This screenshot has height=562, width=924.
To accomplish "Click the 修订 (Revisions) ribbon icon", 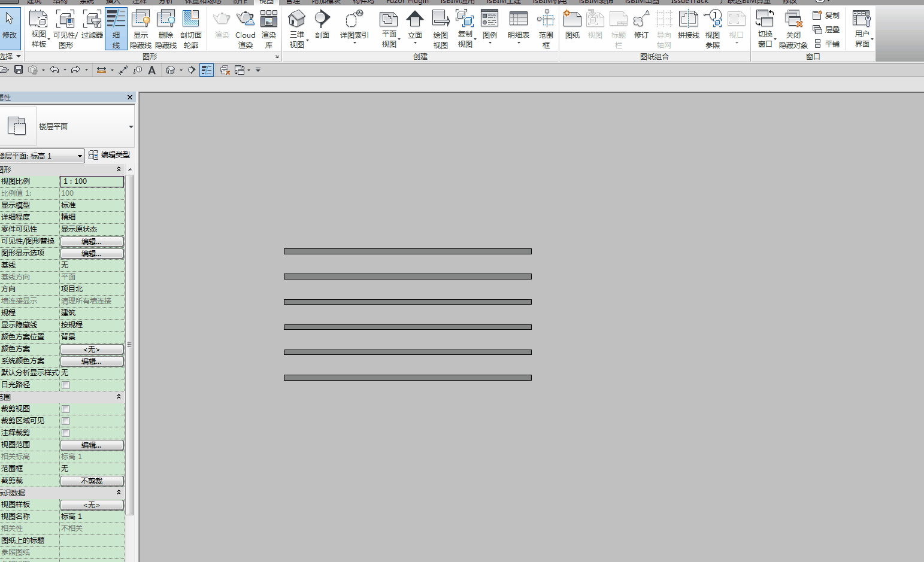I will pos(641,25).
